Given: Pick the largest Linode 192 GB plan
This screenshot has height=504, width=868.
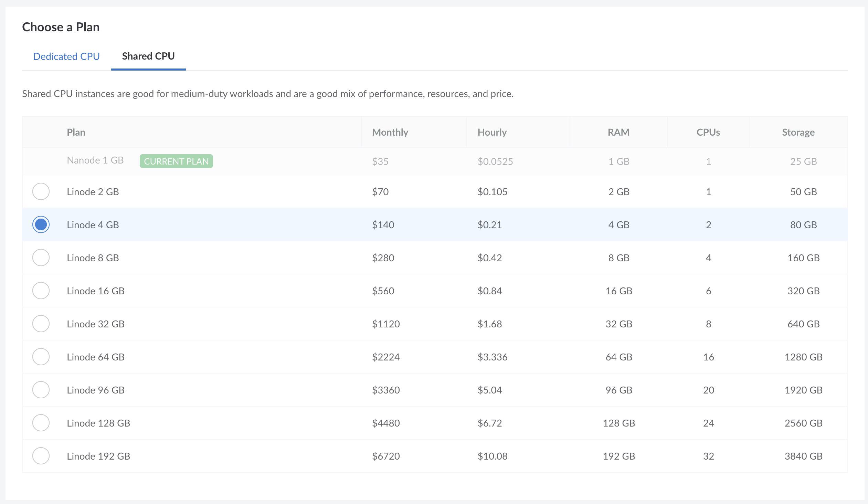Looking at the screenshot, I should pyautogui.click(x=41, y=456).
